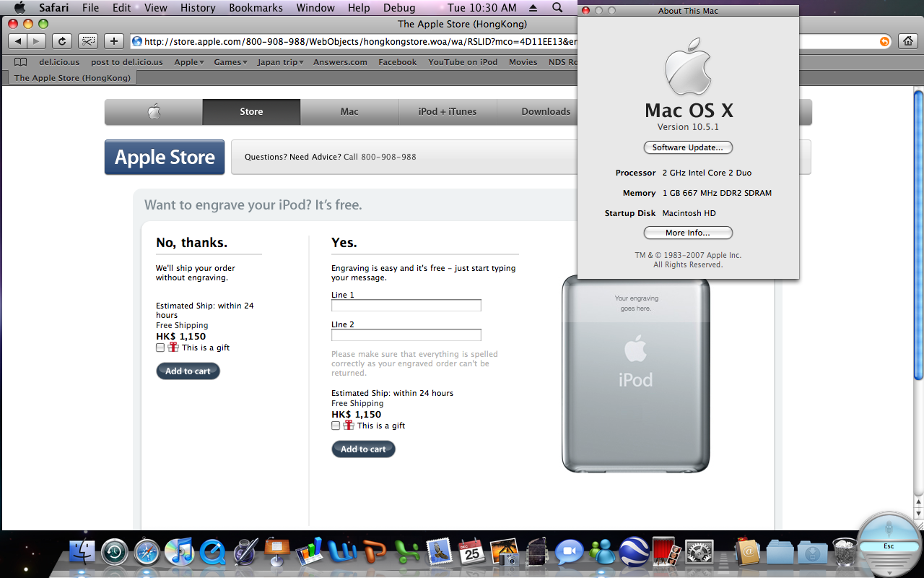Open Spotlight search magnifier in menu bar
Screen dimensions: 924x578
[557, 8]
